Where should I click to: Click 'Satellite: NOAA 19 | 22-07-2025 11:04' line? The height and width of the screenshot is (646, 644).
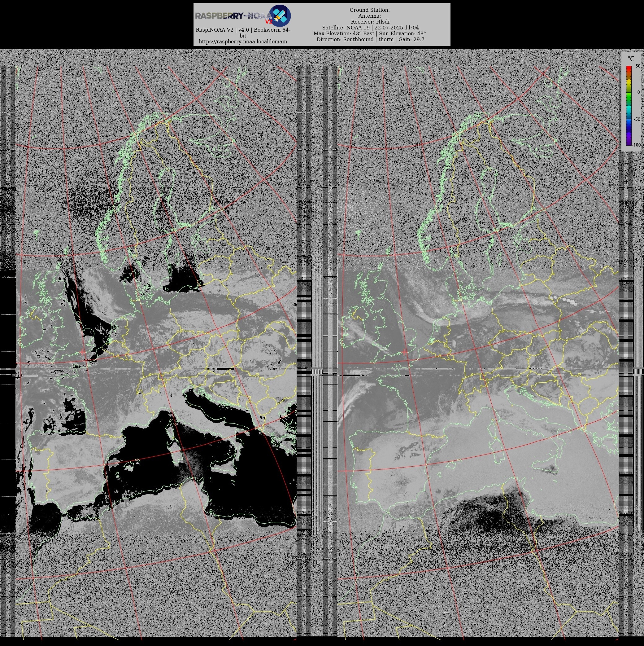[x=370, y=28]
